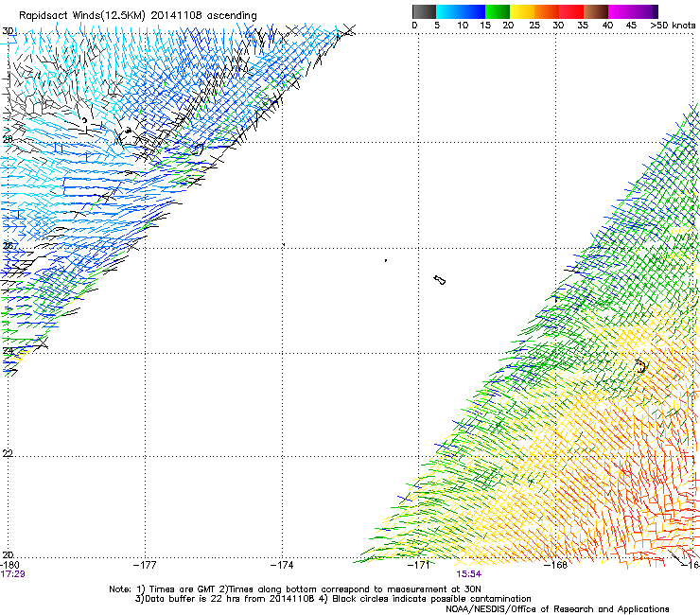Click the '-180' longitude label
Viewport: 700px width, 615px height.
pyautogui.click(x=9, y=565)
